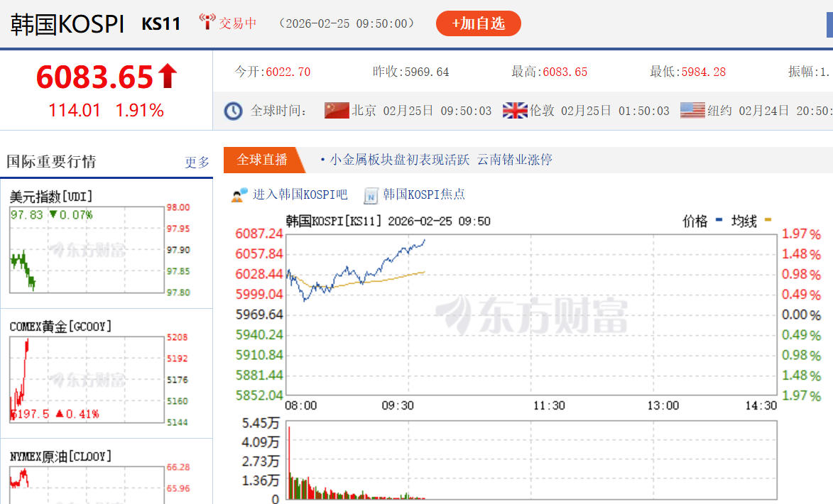This screenshot has width=833, height=504.
Task: Click the NYMEX原油[CL00Y] title
Action: (x=60, y=456)
